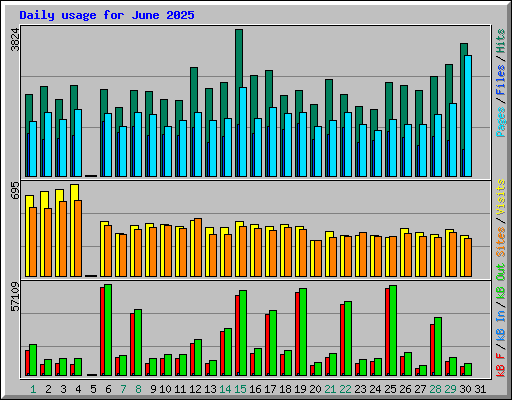This screenshot has height=400, width=512.
Task: Click day label 7 on the x-axis
Action: 123,389
